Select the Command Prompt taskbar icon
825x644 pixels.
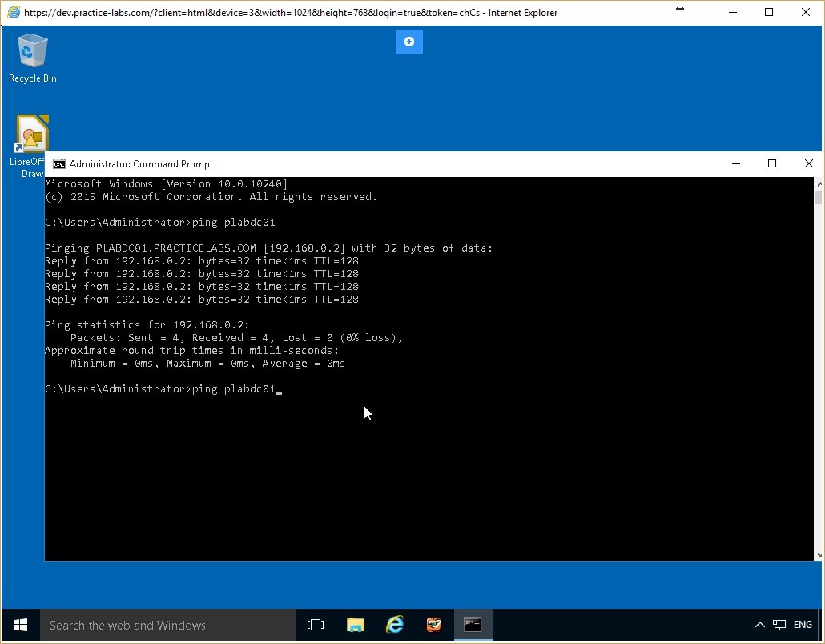tap(472, 625)
